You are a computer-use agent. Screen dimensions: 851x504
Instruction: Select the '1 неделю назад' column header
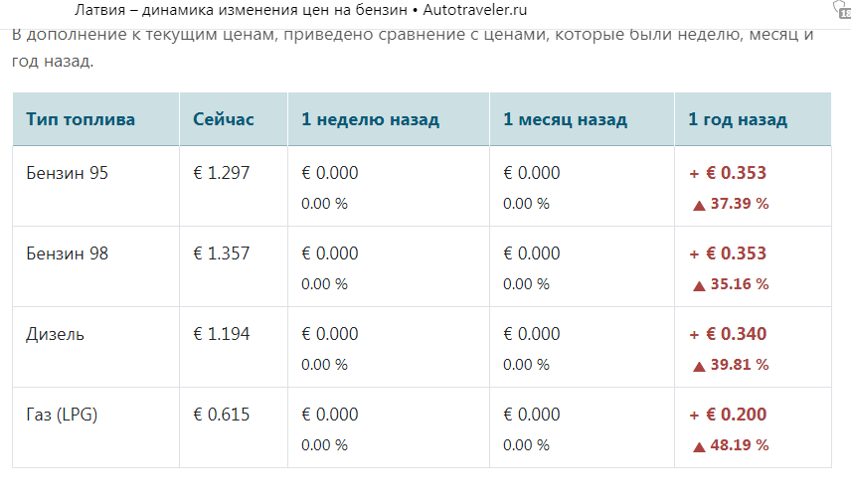pyautogui.click(x=370, y=119)
